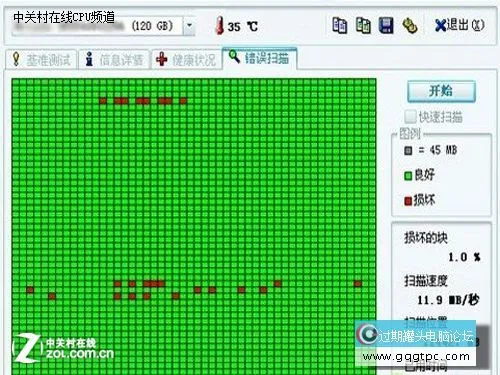The width and height of the screenshot is (500, 375).
Task: Select the 错误扫描 tab
Action: click(259, 58)
